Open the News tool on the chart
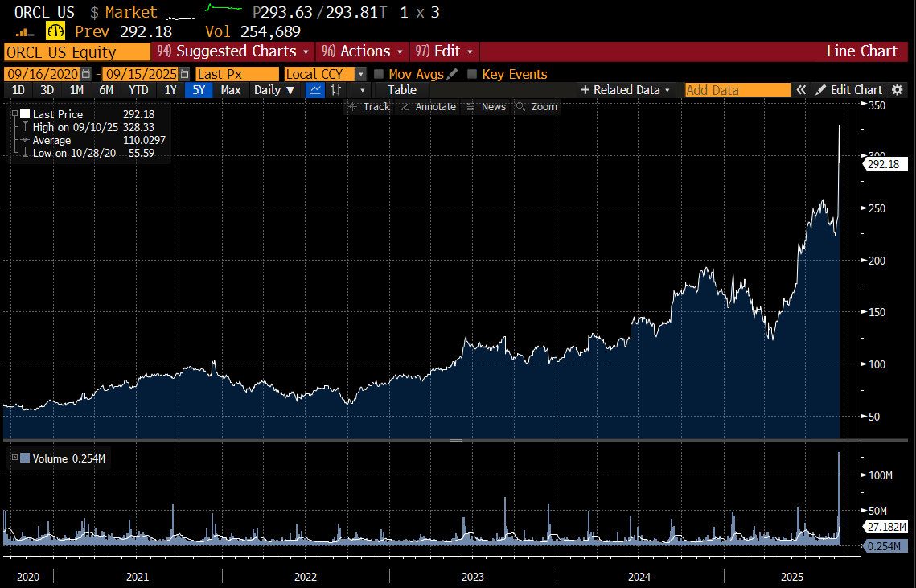Screen dimensions: 916x588 click(486, 106)
